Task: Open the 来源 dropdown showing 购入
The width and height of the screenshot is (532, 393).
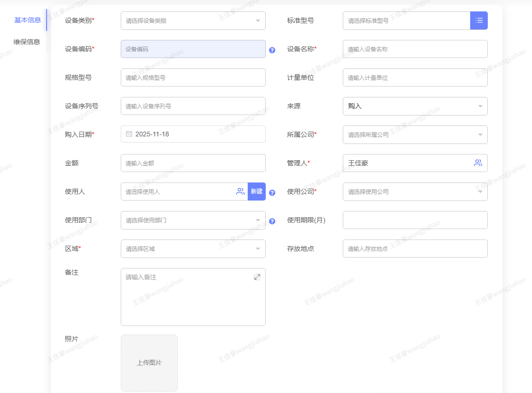Action: coord(415,106)
